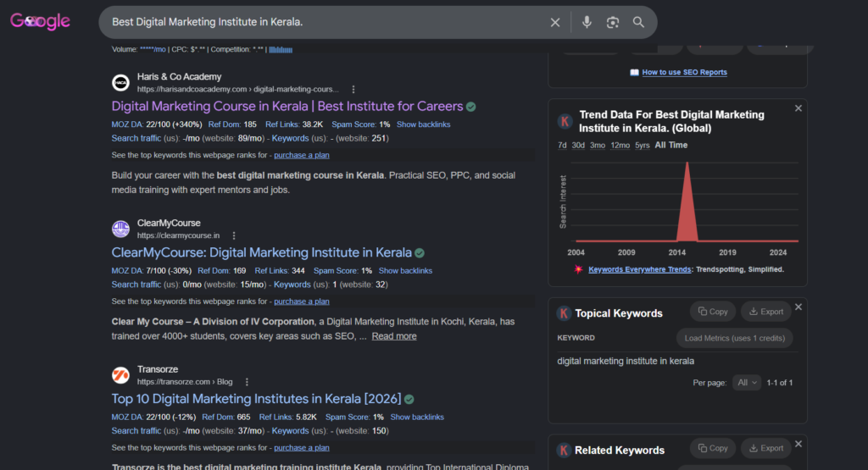Open three-dot menu for Haris & Co Academy result

click(x=353, y=90)
